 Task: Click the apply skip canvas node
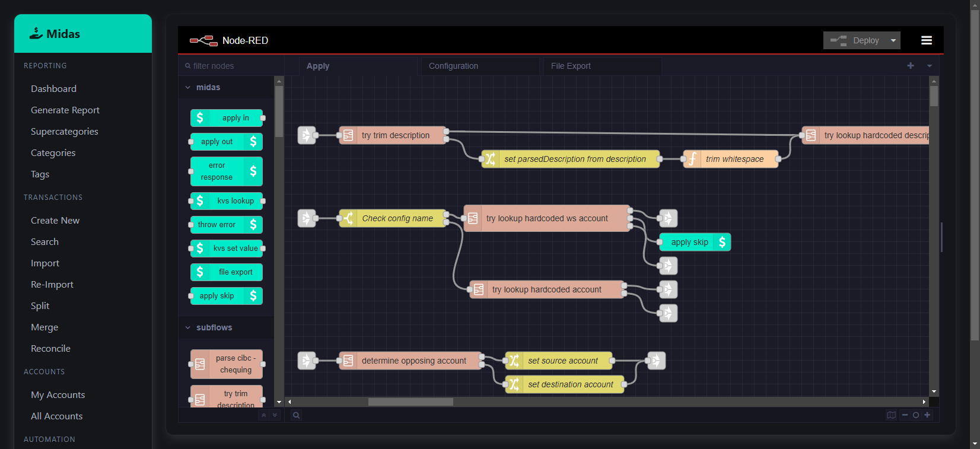click(x=695, y=242)
